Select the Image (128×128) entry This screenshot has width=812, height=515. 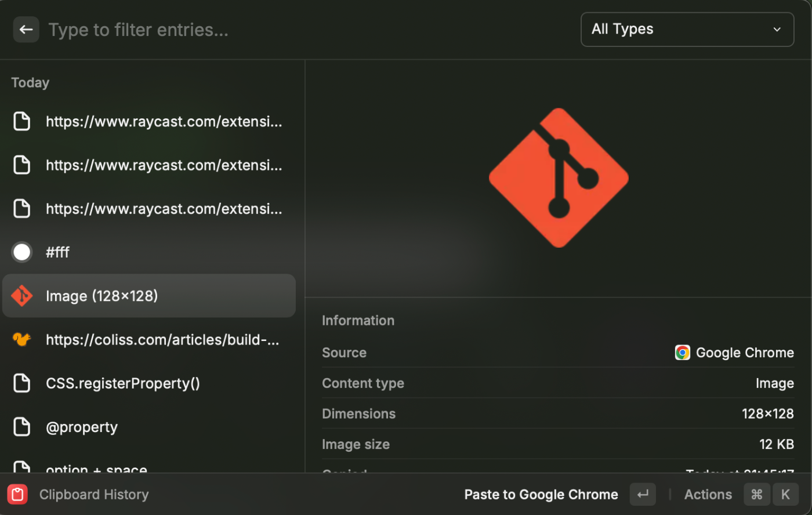click(149, 296)
